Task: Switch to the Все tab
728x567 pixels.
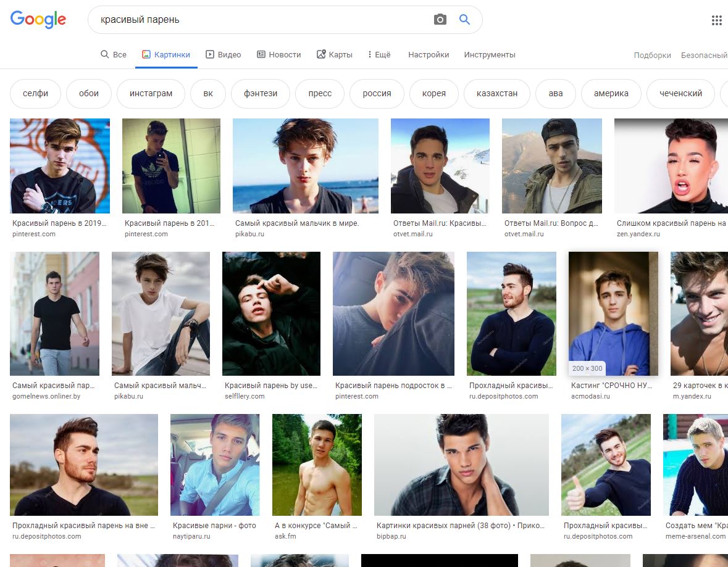Action: [x=114, y=55]
